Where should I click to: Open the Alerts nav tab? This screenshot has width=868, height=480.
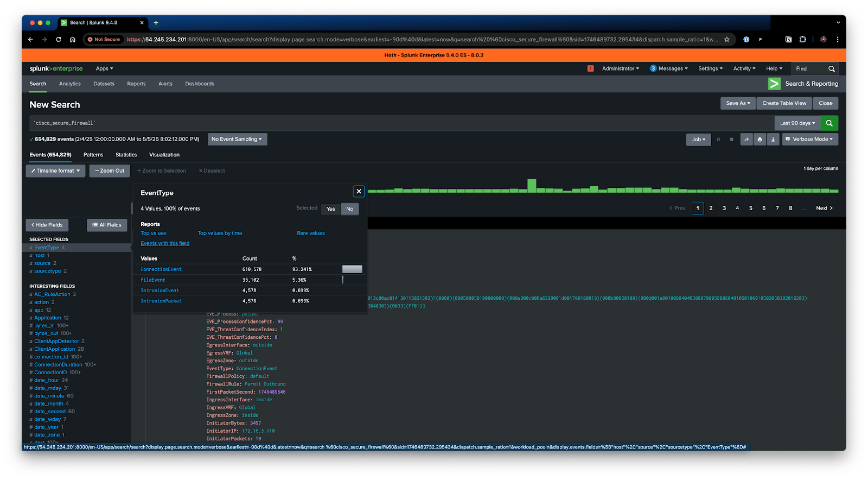(165, 84)
